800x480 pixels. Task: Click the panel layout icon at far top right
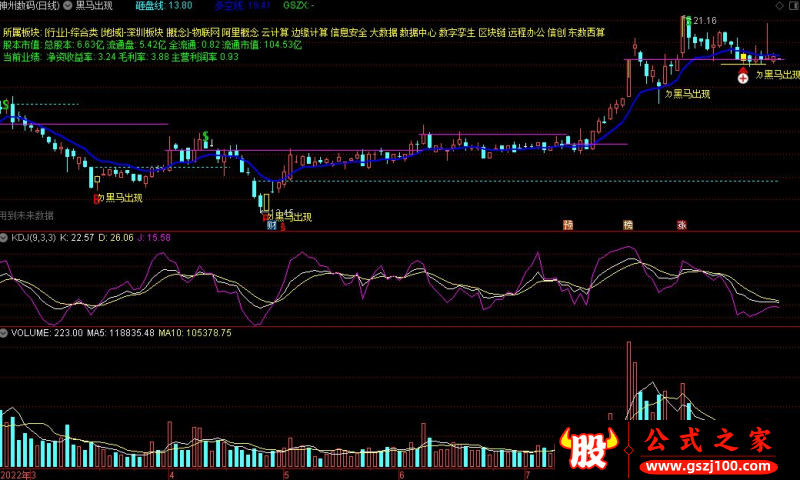click(x=794, y=6)
